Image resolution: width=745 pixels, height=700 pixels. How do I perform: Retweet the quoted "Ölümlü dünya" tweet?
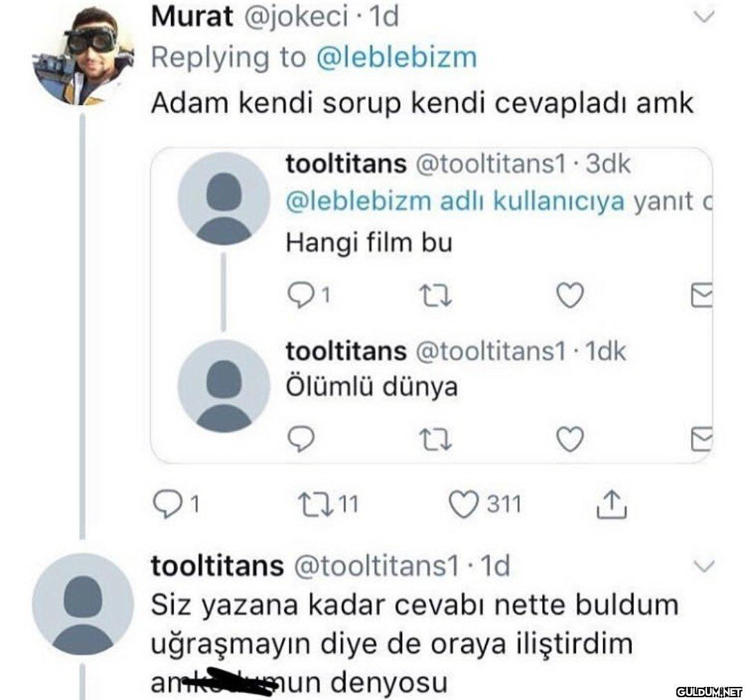pyautogui.click(x=435, y=436)
